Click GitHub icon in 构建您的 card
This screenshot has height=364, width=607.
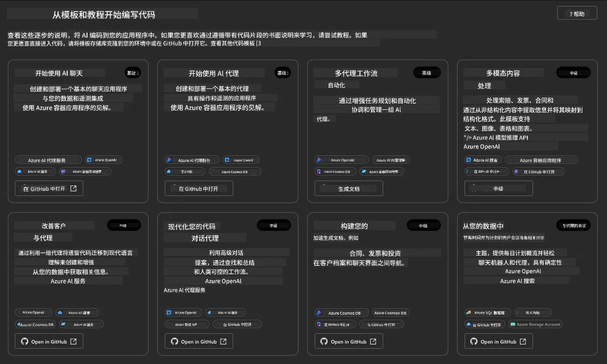(x=324, y=342)
